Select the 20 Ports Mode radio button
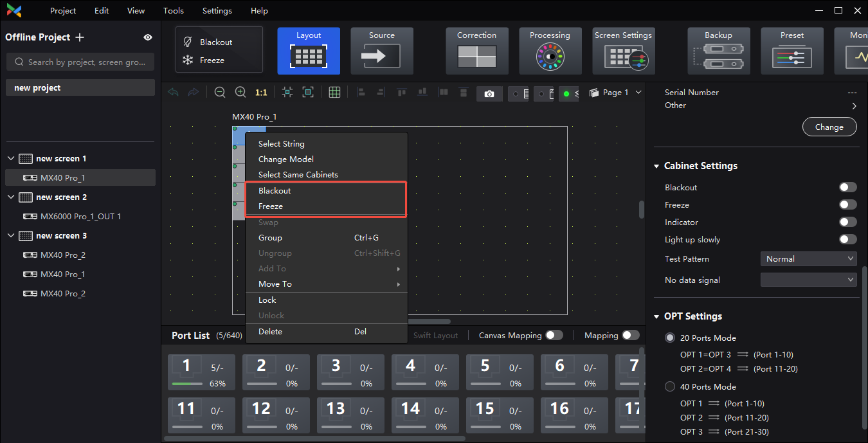This screenshot has width=868, height=443. point(670,338)
